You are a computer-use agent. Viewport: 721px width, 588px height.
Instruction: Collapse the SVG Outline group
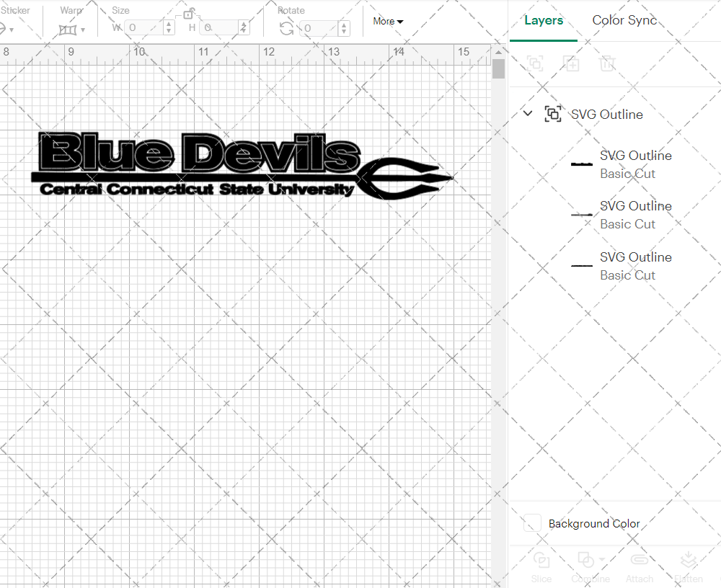[527, 113]
